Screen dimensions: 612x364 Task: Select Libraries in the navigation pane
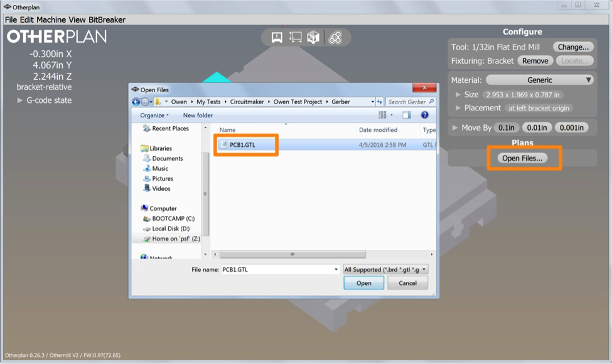pyautogui.click(x=156, y=148)
